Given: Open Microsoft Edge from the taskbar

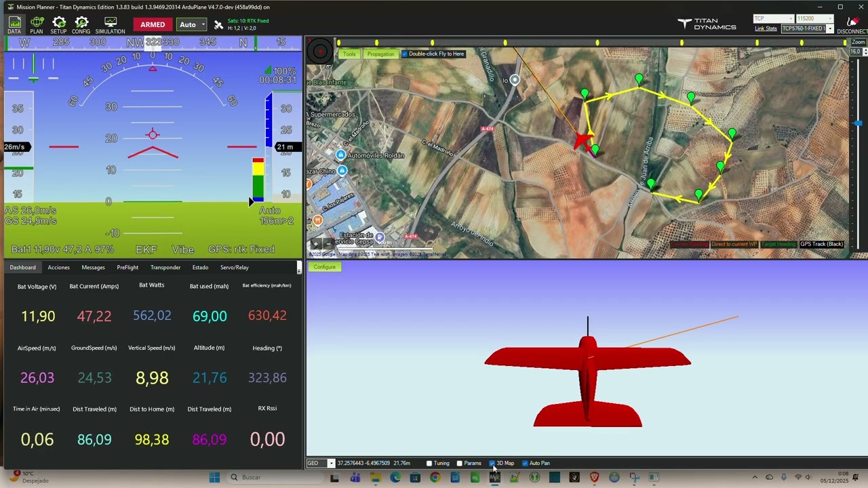Looking at the screenshot, I should pos(395,477).
